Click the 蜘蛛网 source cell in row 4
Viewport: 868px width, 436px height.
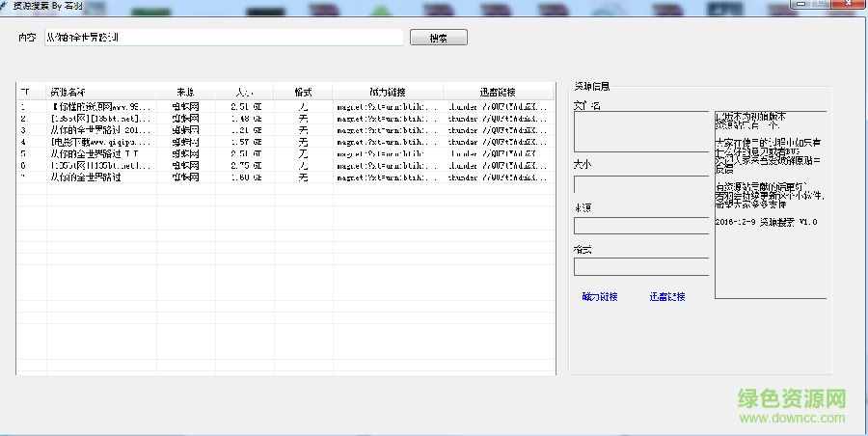(x=186, y=142)
